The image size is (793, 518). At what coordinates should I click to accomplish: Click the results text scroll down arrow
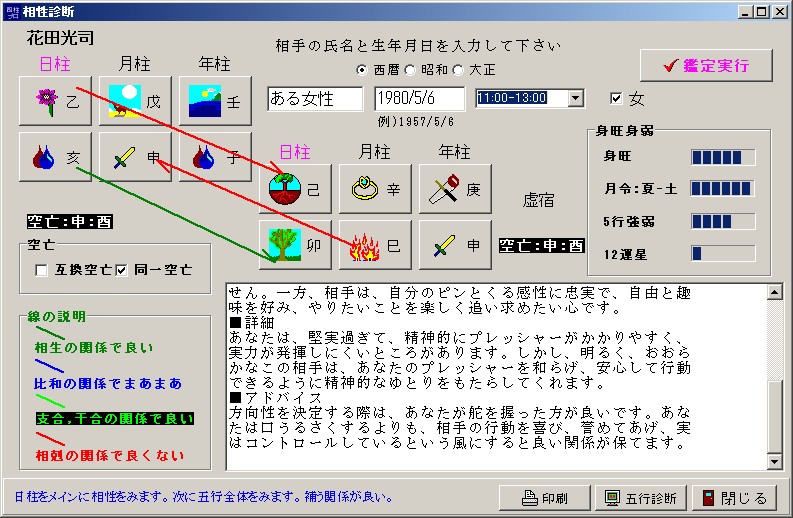[775, 461]
